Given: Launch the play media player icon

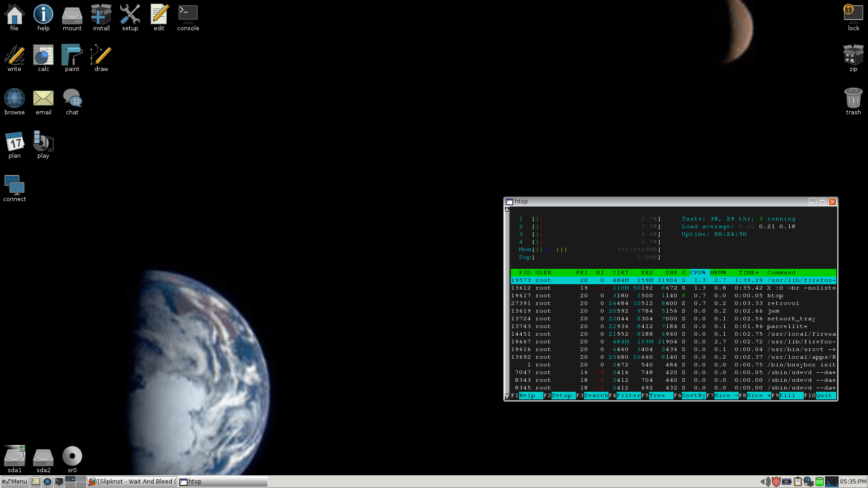Looking at the screenshot, I should click(43, 145).
